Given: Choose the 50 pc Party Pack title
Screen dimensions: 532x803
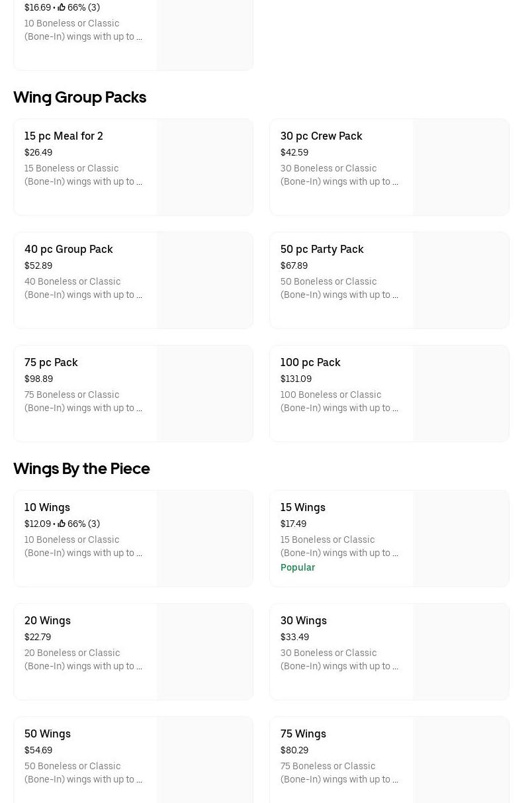Looking at the screenshot, I should [x=322, y=249].
